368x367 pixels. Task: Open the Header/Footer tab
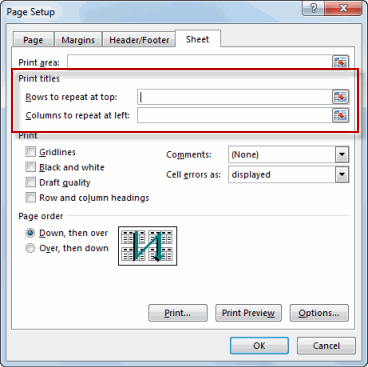[x=139, y=40]
